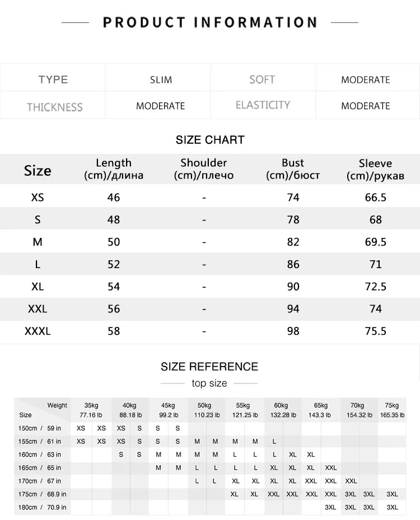
Task: Click the SIZE REFERENCE heading
Action: [209, 367]
